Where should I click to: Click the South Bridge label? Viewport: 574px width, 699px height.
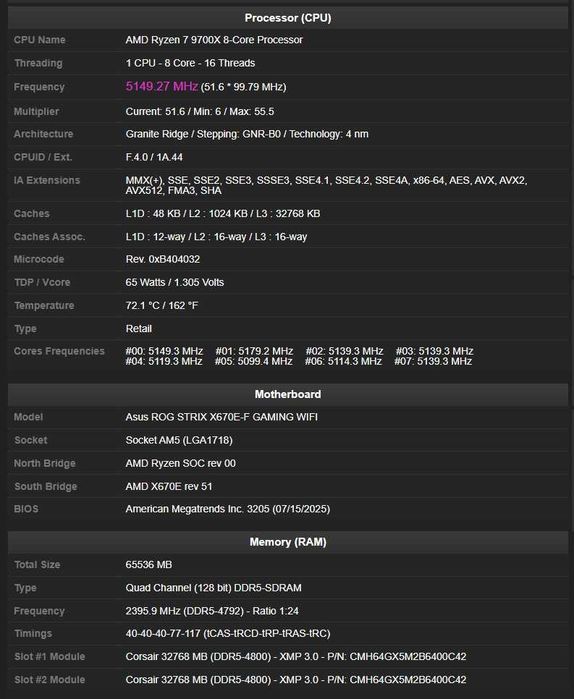click(x=45, y=486)
